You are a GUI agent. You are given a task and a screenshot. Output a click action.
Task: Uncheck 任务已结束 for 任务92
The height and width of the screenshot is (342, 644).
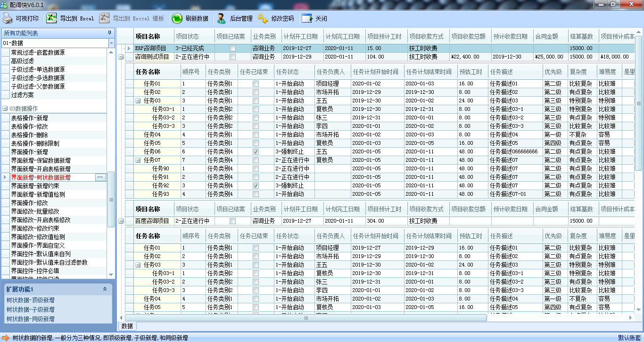tap(256, 186)
